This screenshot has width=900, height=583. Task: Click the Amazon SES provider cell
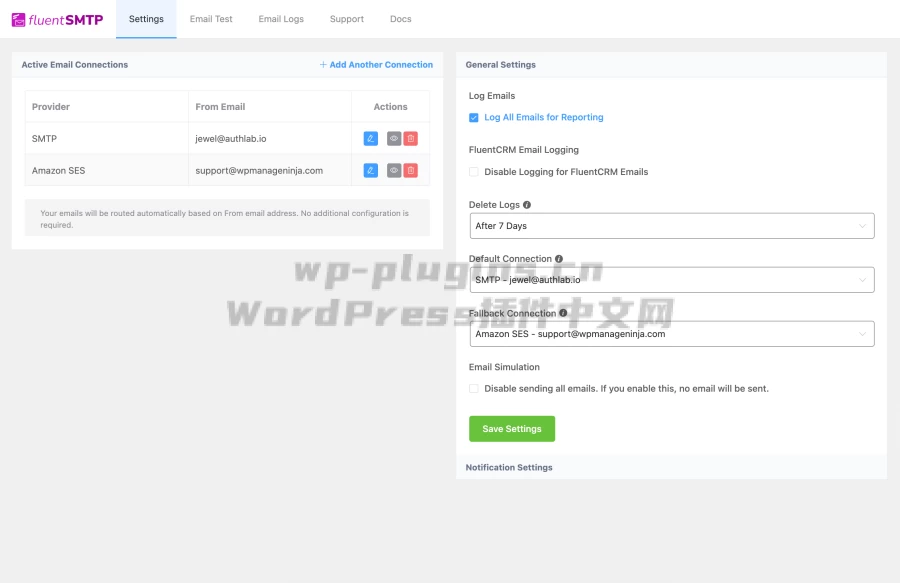107,170
